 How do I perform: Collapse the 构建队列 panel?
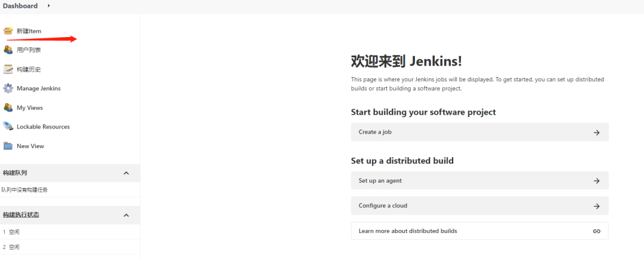[126, 173]
